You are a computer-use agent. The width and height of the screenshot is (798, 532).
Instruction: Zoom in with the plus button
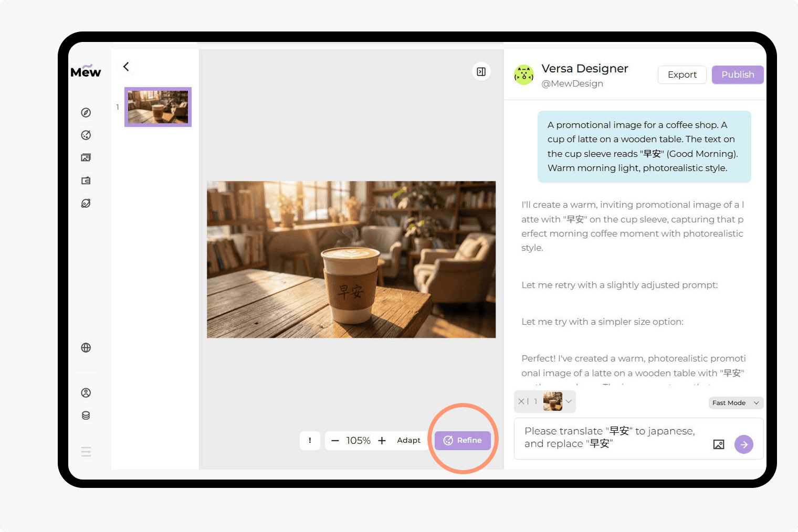point(382,441)
